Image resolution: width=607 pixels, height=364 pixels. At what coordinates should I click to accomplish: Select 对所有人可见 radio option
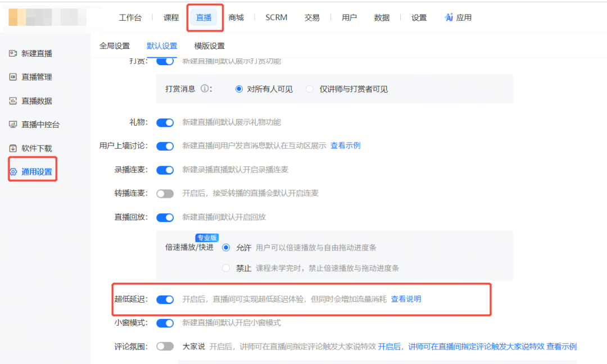pos(239,89)
